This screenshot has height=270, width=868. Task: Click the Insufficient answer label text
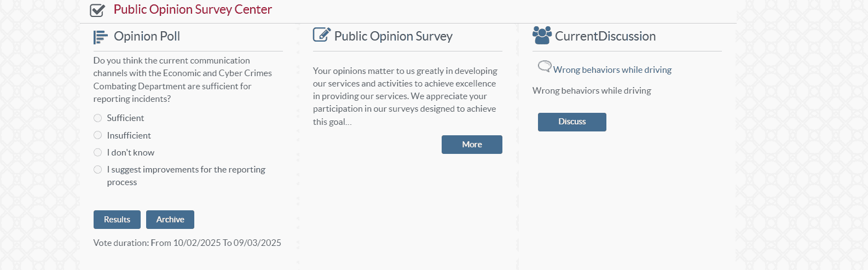[x=129, y=136]
